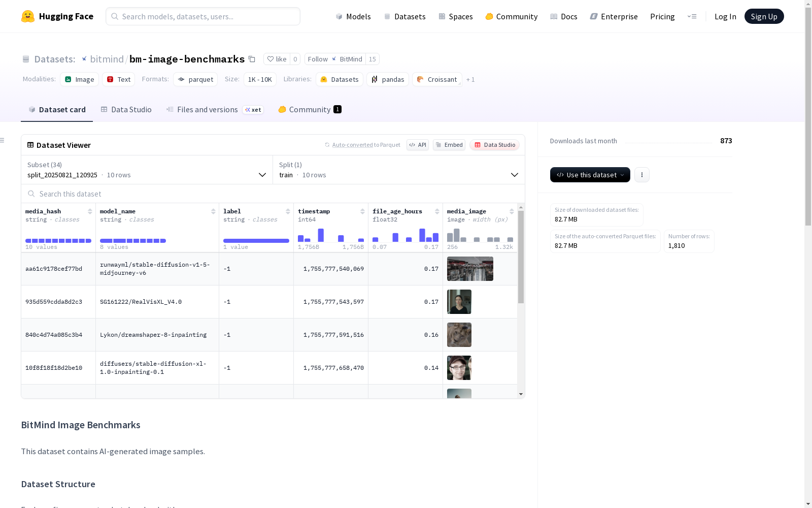Screen dimensions: 812x508
Task: Select the Lykon/dreamshaper-8-inpainting cell
Action: click(157, 335)
